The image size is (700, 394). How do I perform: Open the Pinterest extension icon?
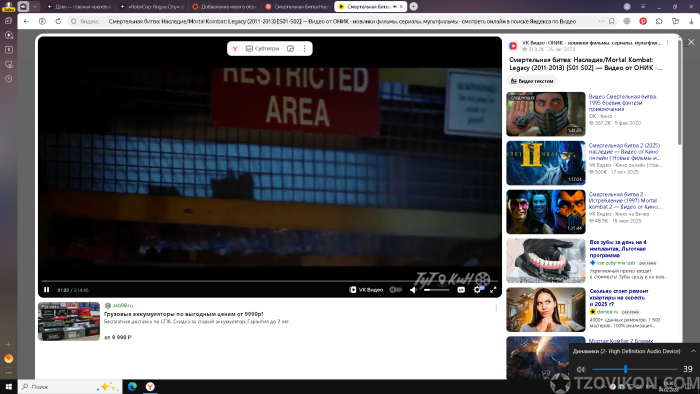[643, 21]
